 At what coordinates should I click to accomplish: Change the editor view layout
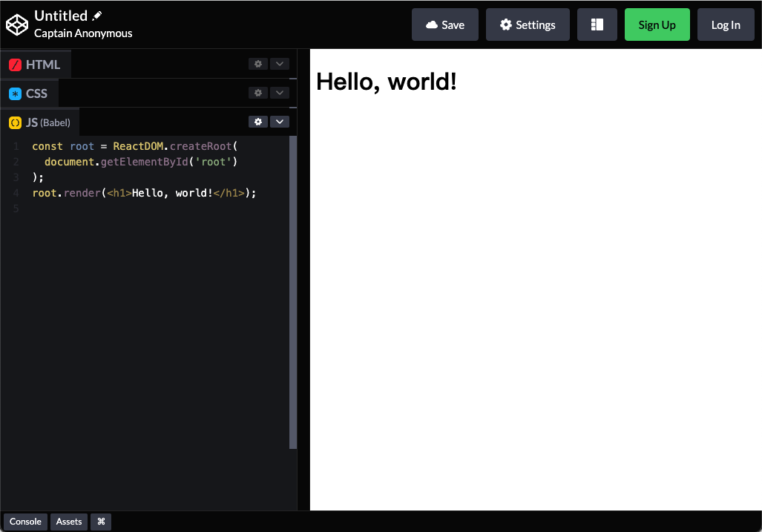(597, 24)
